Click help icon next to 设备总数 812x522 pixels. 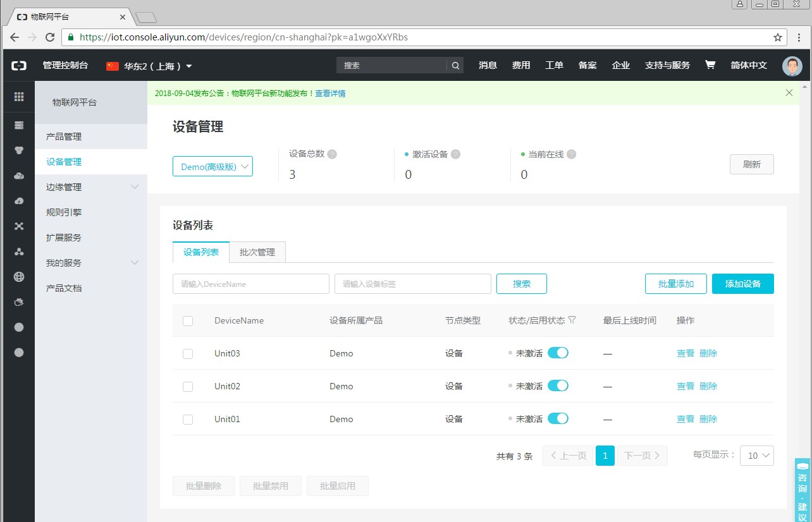coord(332,154)
